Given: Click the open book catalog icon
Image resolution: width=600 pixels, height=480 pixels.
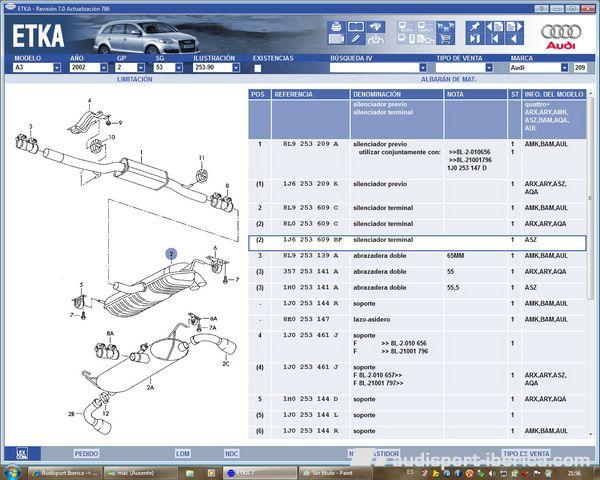Looking at the screenshot, I should pos(356,27).
